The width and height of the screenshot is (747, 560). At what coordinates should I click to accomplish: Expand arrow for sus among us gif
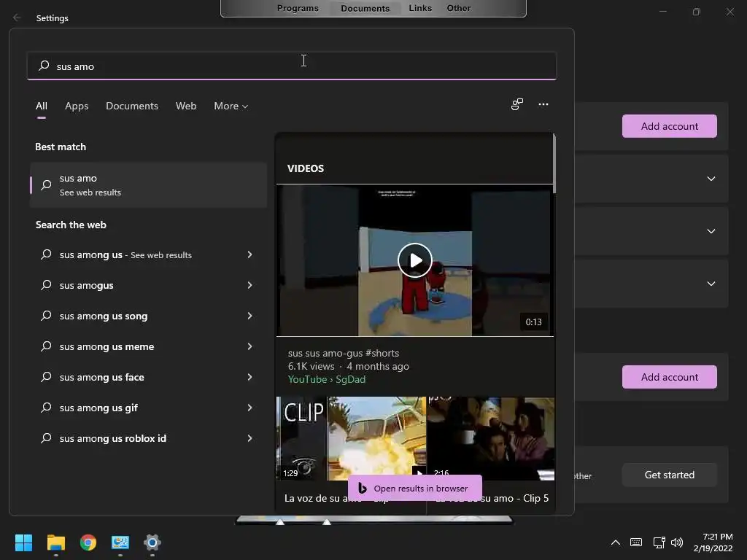click(x=249, y=408)
